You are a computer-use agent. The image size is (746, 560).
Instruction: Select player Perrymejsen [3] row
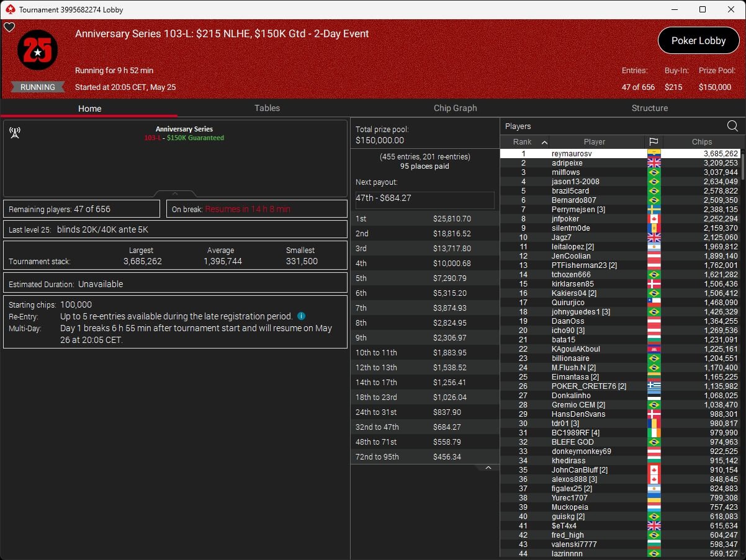coord(621,210)
